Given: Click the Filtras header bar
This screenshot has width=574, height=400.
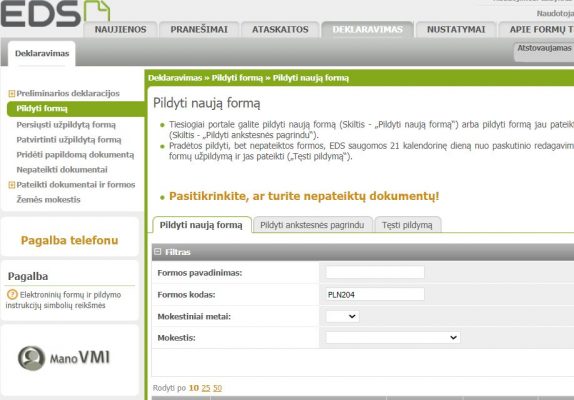Looking at the screenshot, I should pos(363,252).
